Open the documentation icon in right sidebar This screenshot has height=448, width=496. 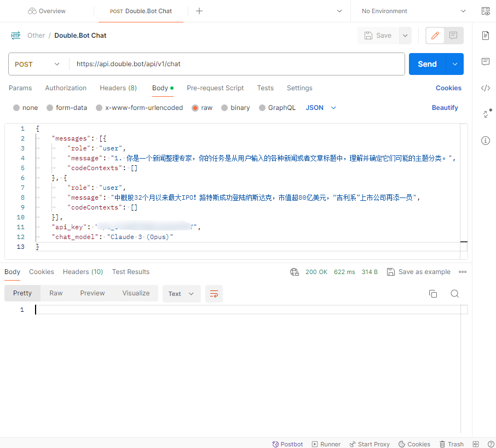tap(485, 36)
